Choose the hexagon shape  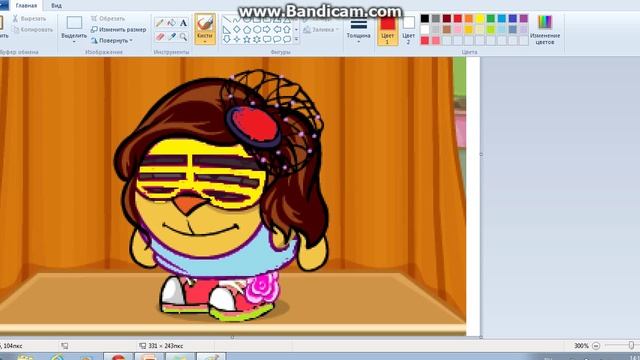(257, 29)
